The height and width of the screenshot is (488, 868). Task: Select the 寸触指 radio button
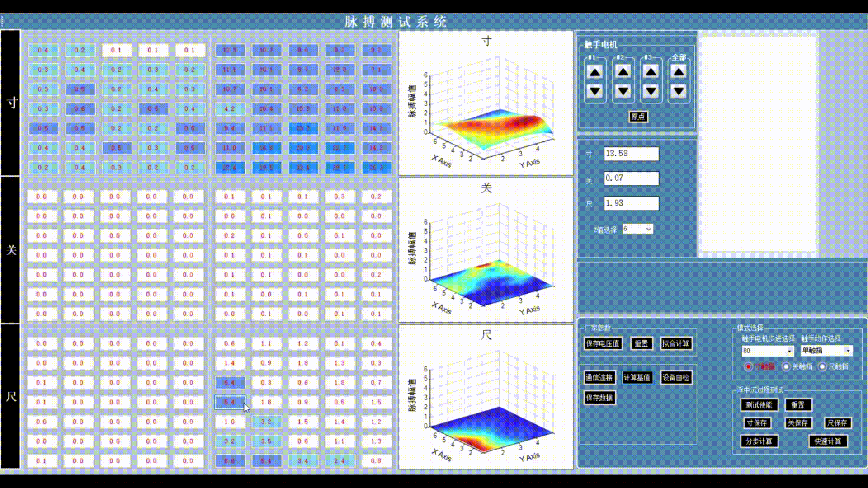(x=748, y=366)
